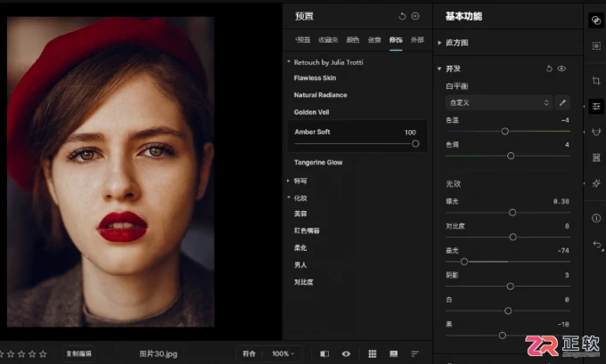Open the grid layout tool in sidebar
Image resolution: width=606 pixels, height=364 pixels.
[596, 158]
